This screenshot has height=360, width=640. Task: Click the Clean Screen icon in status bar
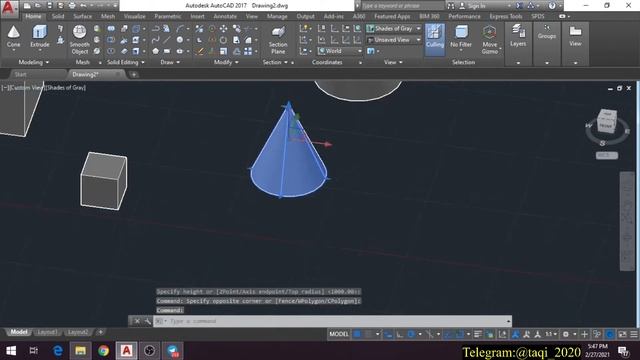(x=622, y=334)
